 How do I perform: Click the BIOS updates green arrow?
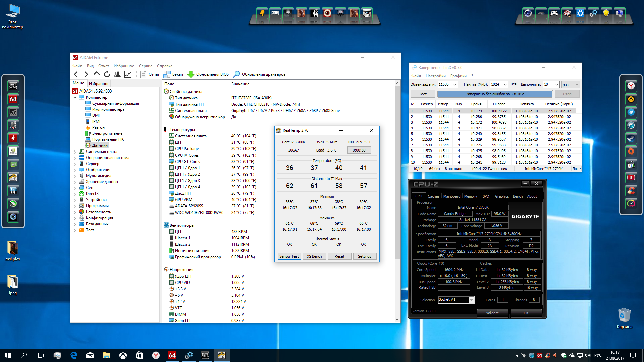191,74
